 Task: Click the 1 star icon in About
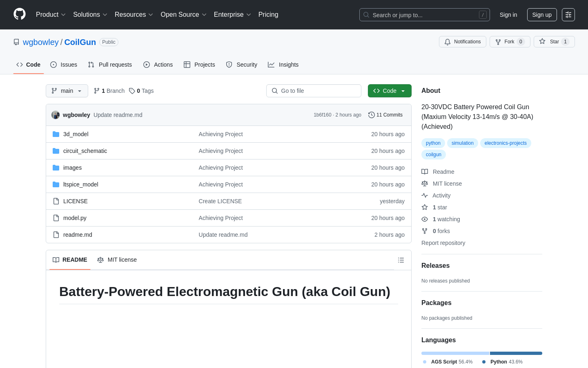(425, 207)
